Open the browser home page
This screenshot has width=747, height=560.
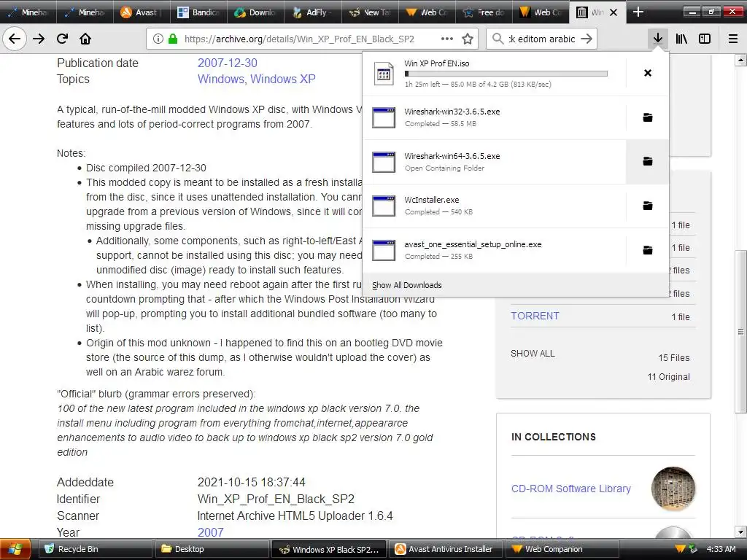pos(85,39)
